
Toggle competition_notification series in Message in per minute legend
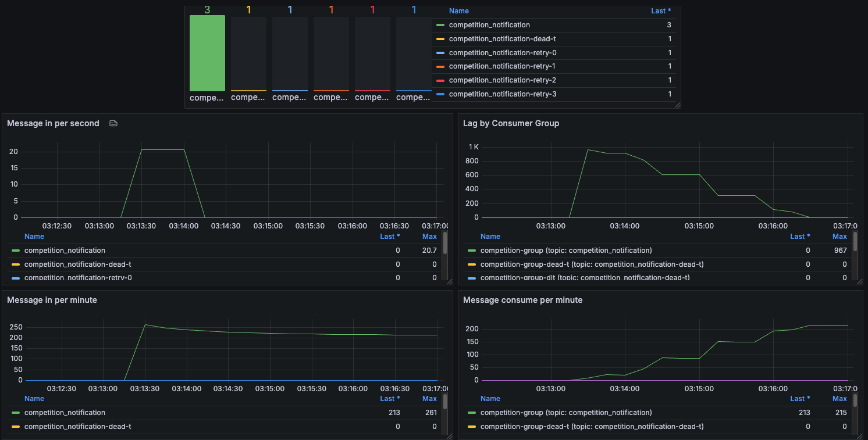click(x=65, y=413)
